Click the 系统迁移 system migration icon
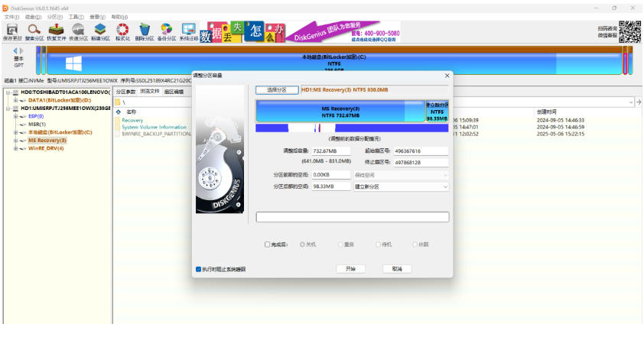This screenshot has width=644, height=353. [x=189, y=31]
